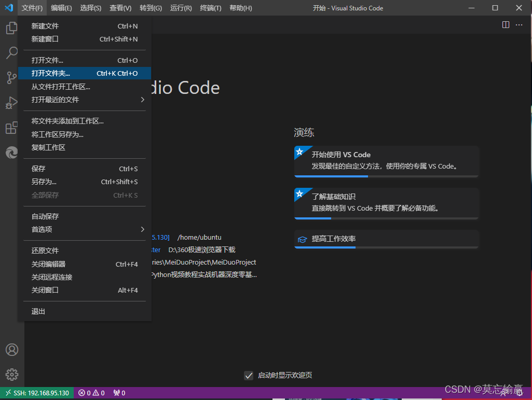Choose 还原文件 from the File menu

tap(85, 251)
